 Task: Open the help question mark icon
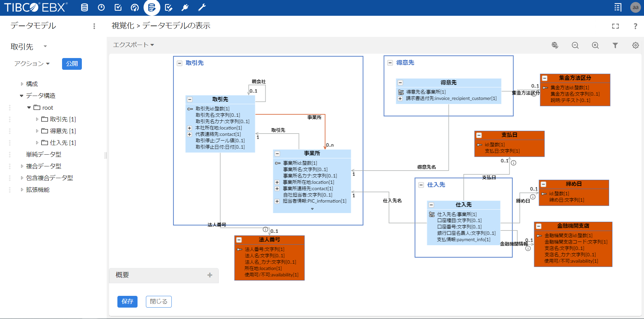[635, 26]
